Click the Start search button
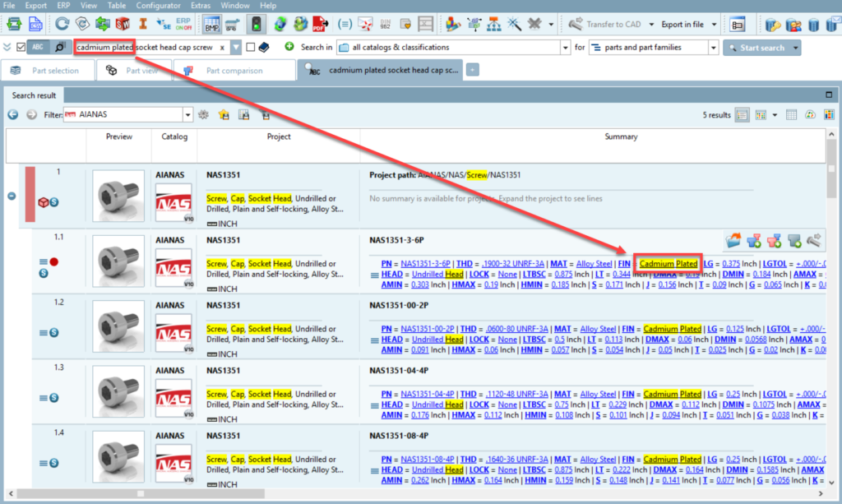The height and width of the screenshot is (504, 842). point(756,48)
